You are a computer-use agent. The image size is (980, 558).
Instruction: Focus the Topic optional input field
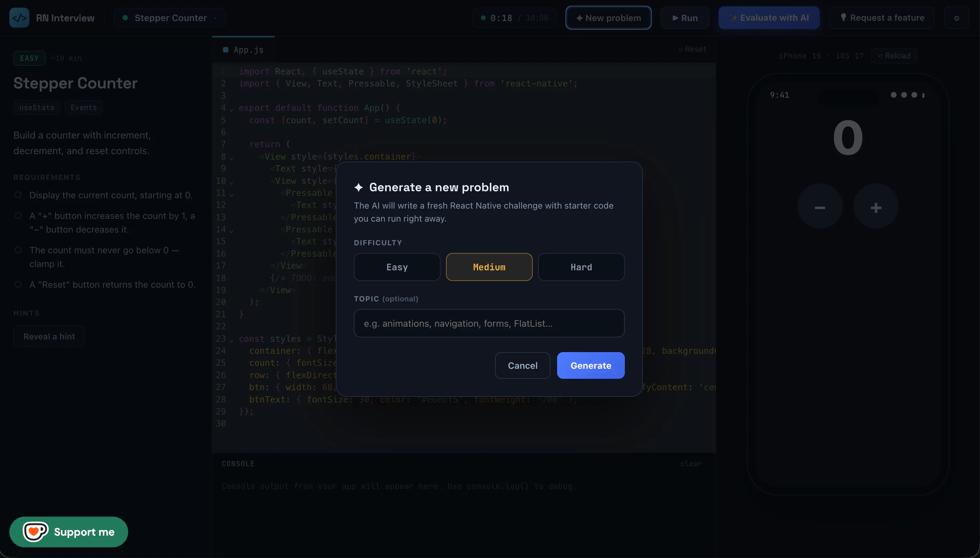pyautogui.click(x=489, y=323)
